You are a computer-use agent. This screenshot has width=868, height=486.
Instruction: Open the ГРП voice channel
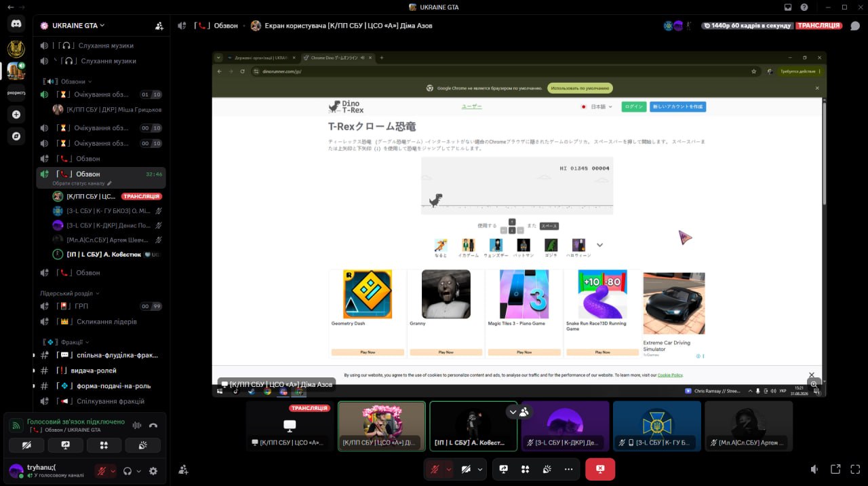[101, 306]
